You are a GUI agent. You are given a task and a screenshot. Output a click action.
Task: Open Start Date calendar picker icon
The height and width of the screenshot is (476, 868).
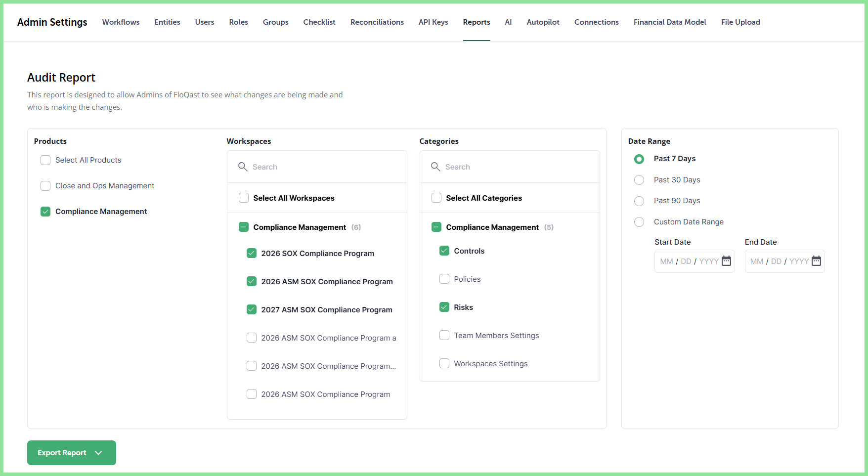pos(726,261)
